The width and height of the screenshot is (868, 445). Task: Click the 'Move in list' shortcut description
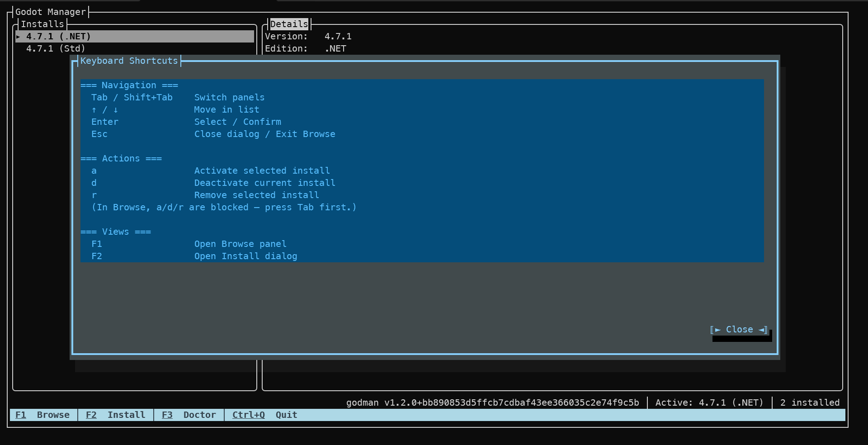coord(226,110)
